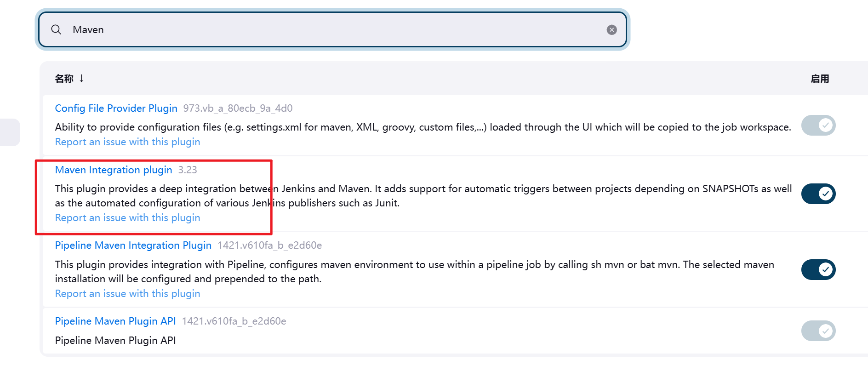Click the 启用 column header
The width and height of the screenshot is (868, 371).
[820, 79]
